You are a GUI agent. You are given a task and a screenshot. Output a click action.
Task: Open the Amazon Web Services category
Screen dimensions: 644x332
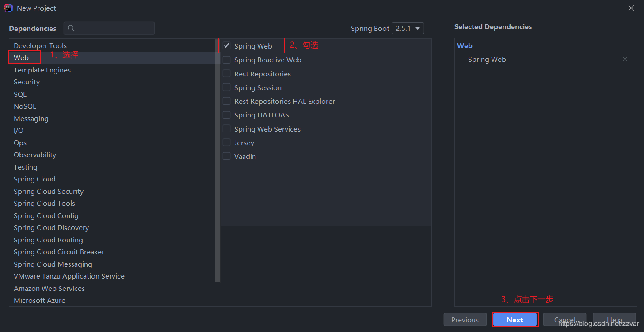click(x=112, y=288)
